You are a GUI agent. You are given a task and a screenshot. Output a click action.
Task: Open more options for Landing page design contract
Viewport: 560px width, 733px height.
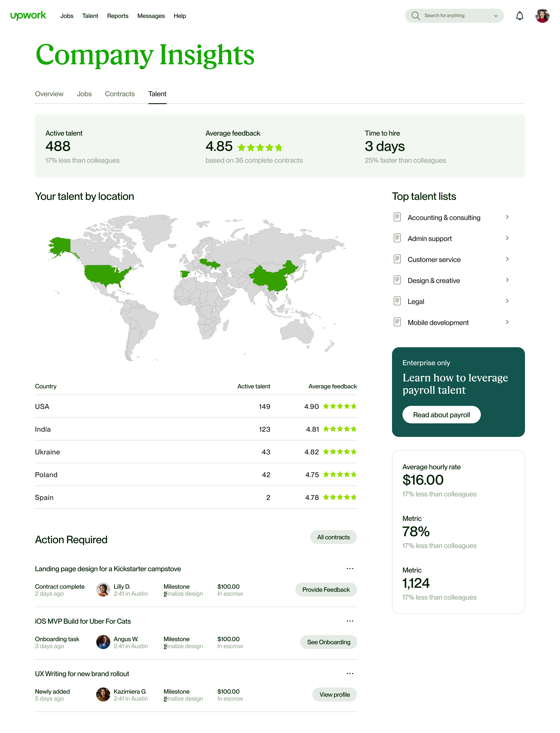[x=350, y=568]
